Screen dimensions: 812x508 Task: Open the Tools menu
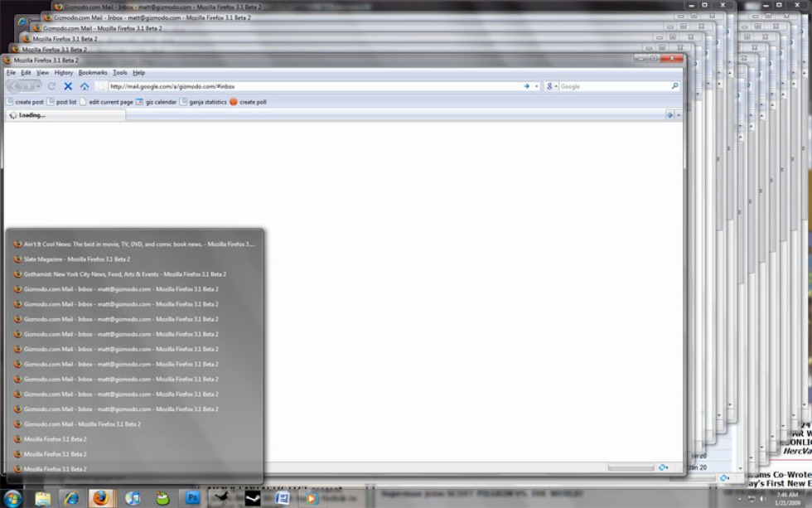tap(119, 72)
